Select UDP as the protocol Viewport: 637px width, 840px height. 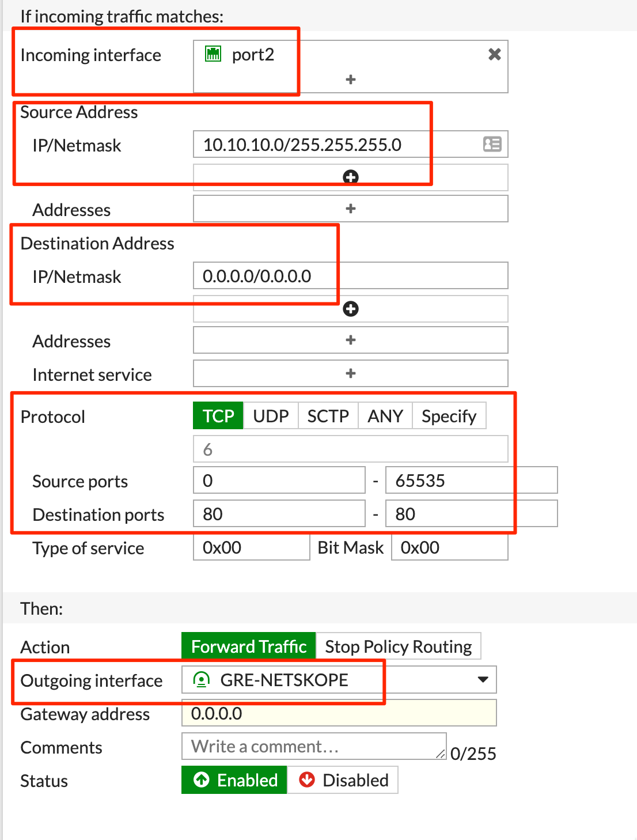point(270,415)
